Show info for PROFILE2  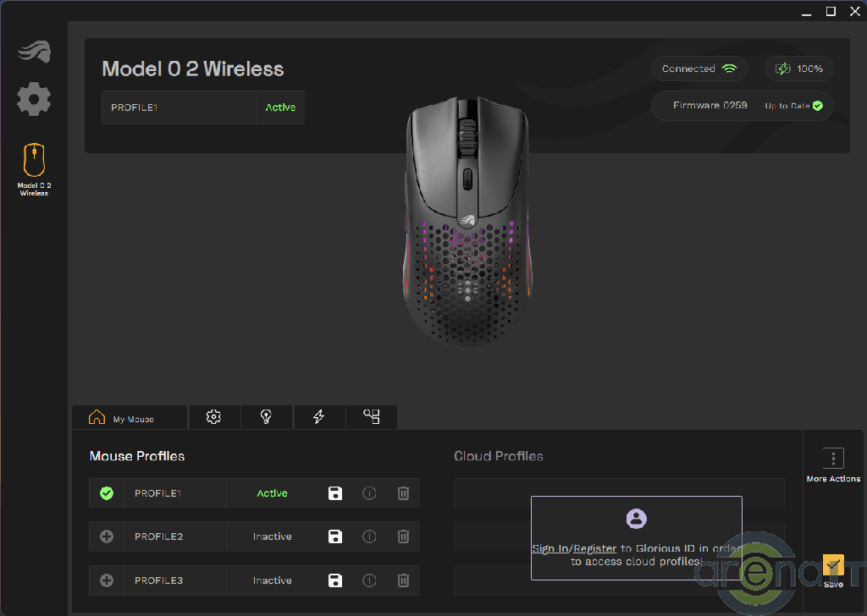click(x=369, y=536)
